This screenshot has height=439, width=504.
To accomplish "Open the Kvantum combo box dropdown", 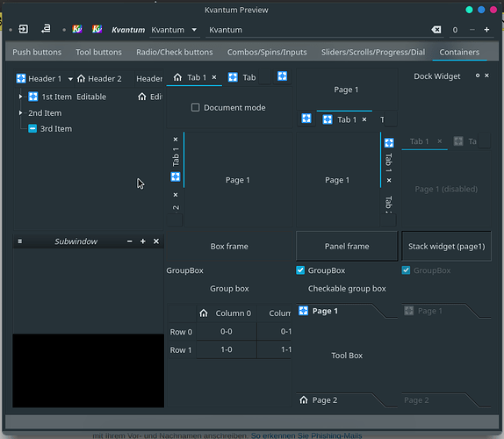I will 194,30.
